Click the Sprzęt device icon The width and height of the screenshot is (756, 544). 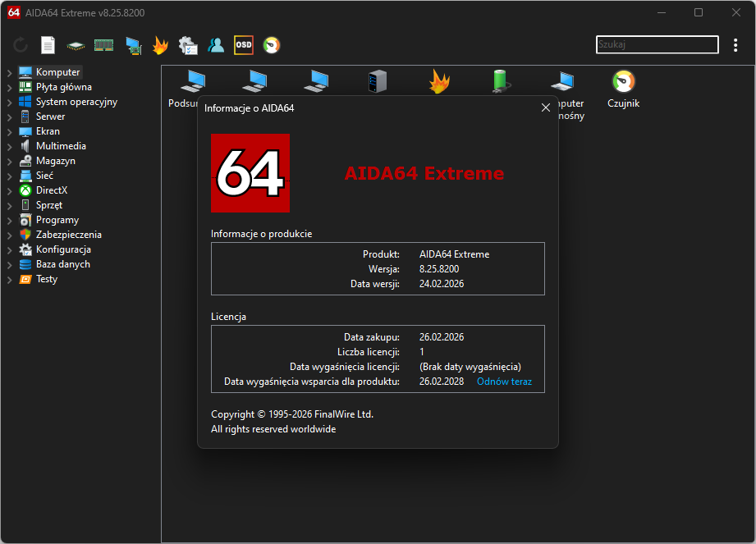(25, 205)
